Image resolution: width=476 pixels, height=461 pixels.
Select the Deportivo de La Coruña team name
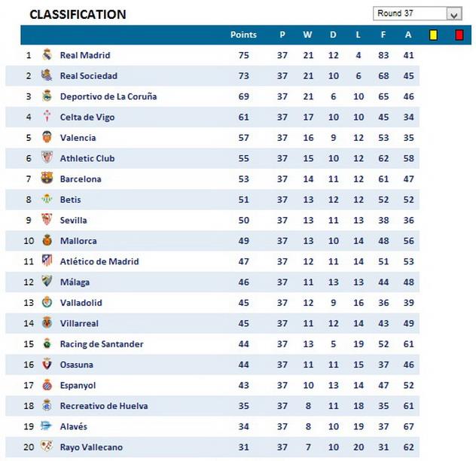point(108,96)
